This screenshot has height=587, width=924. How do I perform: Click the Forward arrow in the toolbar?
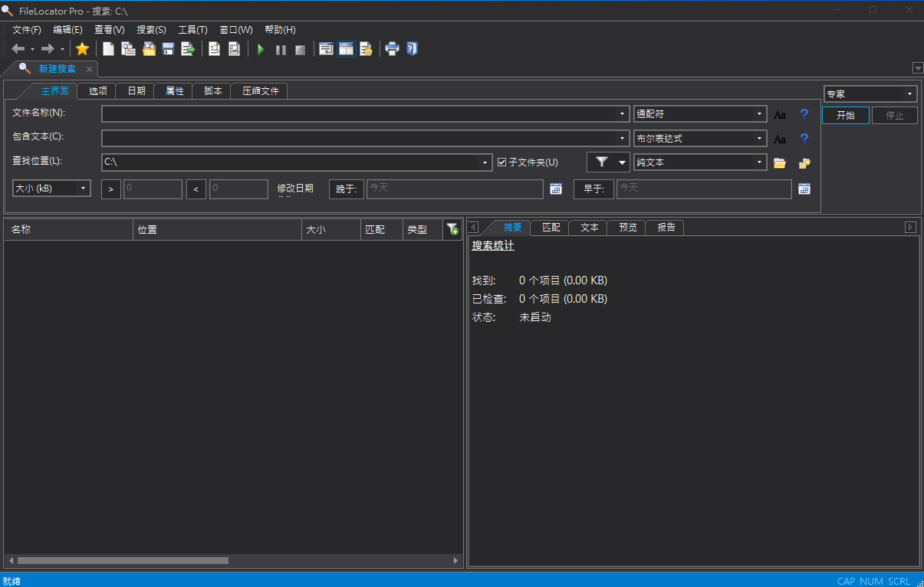[x=48, y=49]
